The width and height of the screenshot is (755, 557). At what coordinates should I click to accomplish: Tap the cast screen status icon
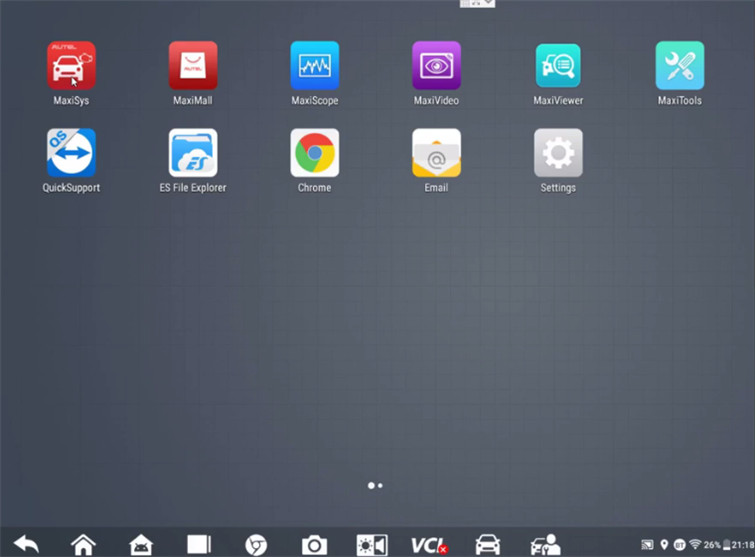[x=647, y=545]
